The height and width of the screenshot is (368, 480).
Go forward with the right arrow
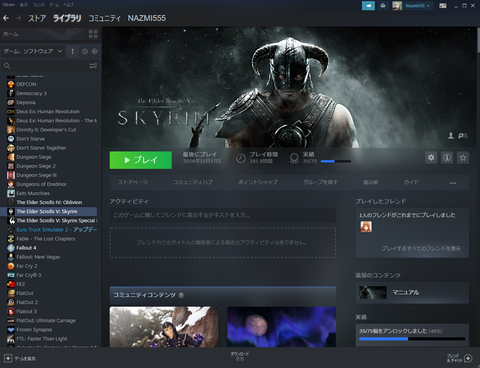(x=18, y=18)
